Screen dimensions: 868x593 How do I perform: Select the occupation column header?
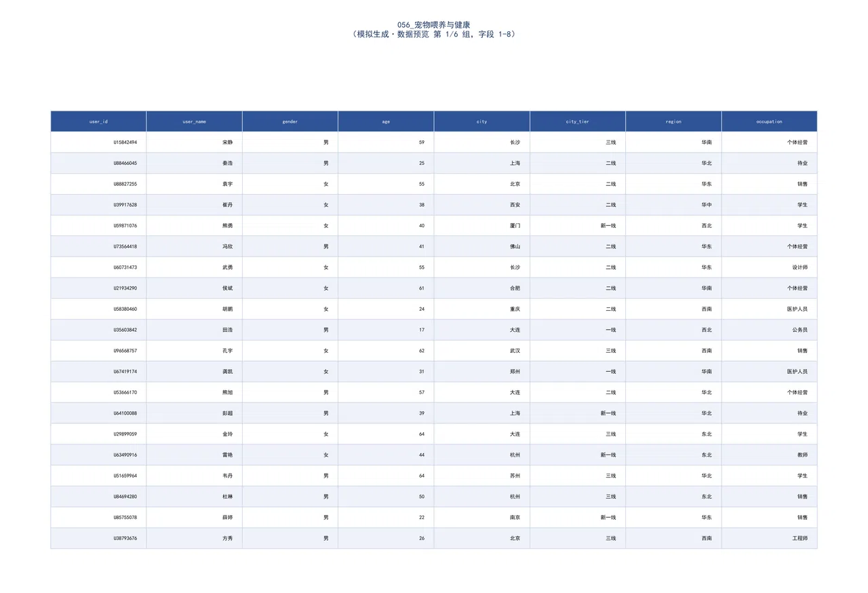[770, 121]
